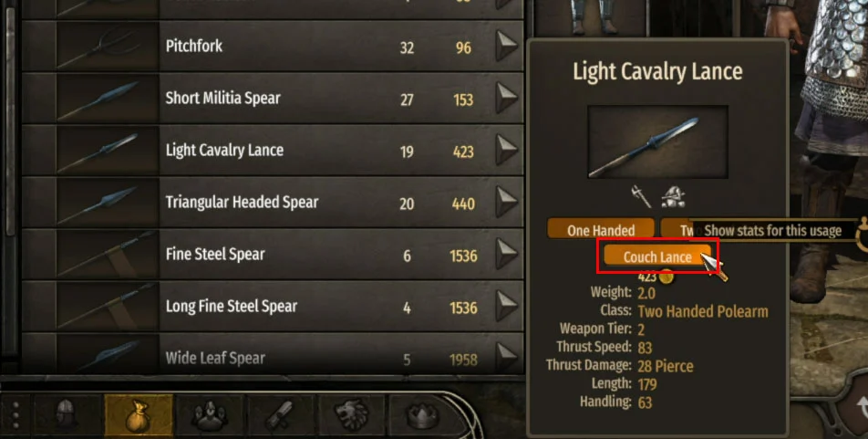Open the helmet equipment tab at bottom
Viewport: 868px width, 439px height.
67,414
